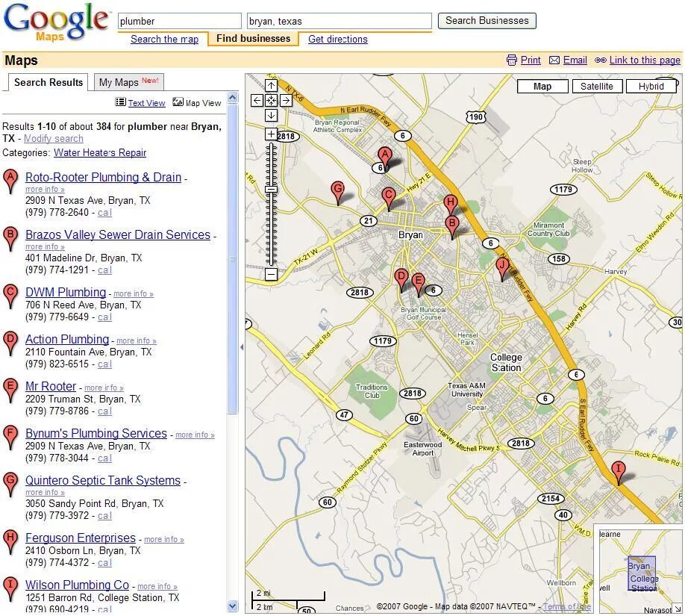
Task: Click the chain link icon
Action: [601, 60]
